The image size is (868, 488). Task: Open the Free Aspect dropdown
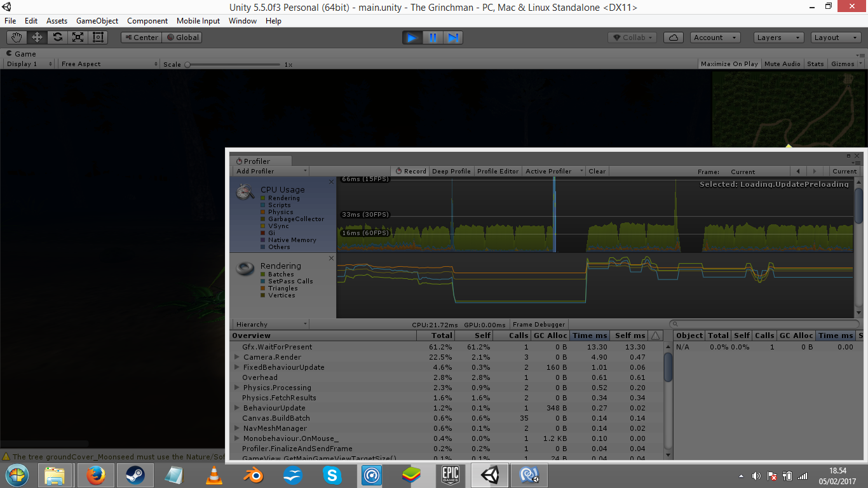coord(109,64)
